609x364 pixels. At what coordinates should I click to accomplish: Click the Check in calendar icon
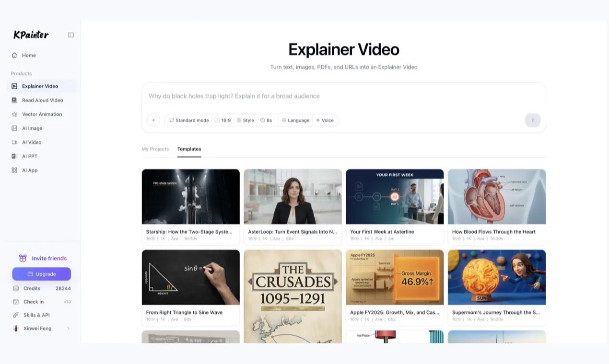pyautogui.click(x=16, y=302)
